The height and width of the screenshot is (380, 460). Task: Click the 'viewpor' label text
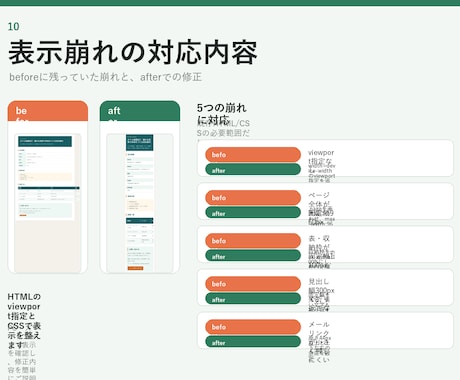[x=321, y=153]
